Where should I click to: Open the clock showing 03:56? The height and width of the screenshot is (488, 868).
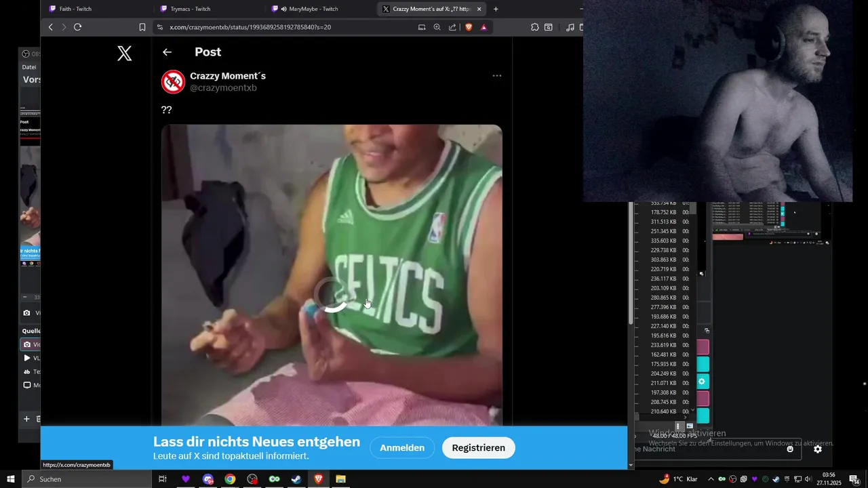(829, 479)
